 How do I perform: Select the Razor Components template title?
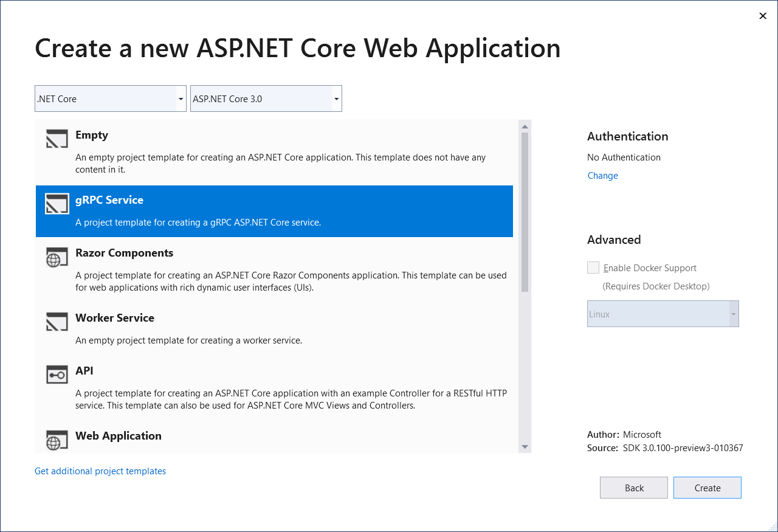coord(124,253)
